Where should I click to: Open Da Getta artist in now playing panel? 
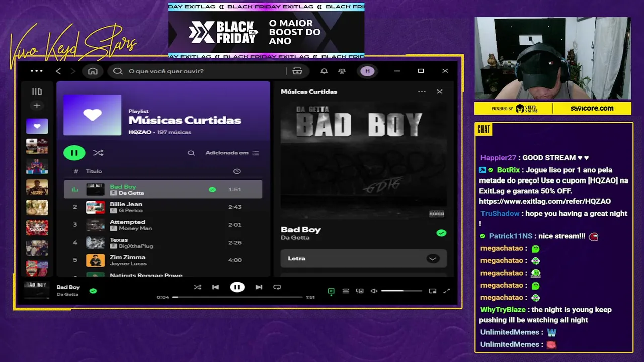(295, 238)
